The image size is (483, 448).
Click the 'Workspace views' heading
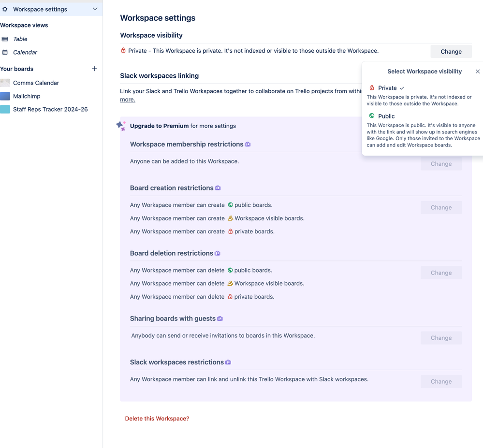tap(24, 25)
